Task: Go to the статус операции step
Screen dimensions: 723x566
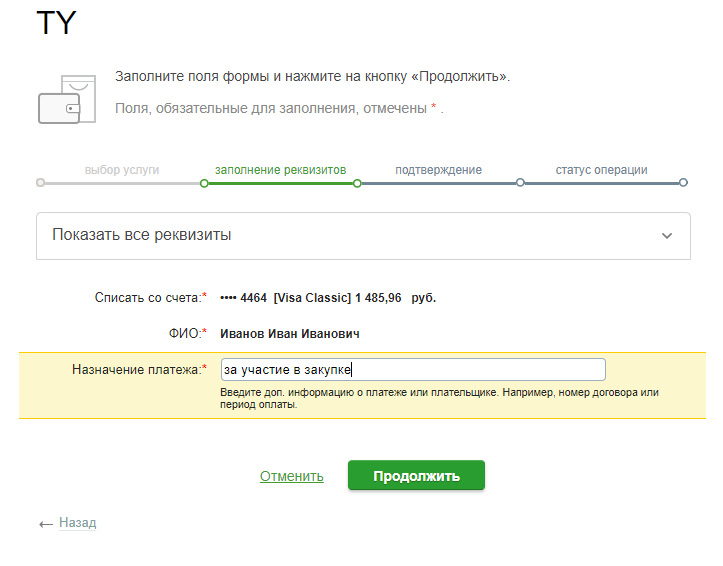Action: (x=601, y=170)
